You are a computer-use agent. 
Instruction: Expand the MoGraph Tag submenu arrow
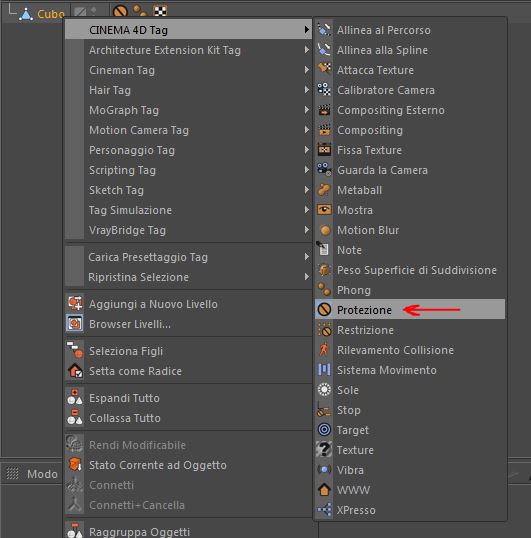point(306,110)
